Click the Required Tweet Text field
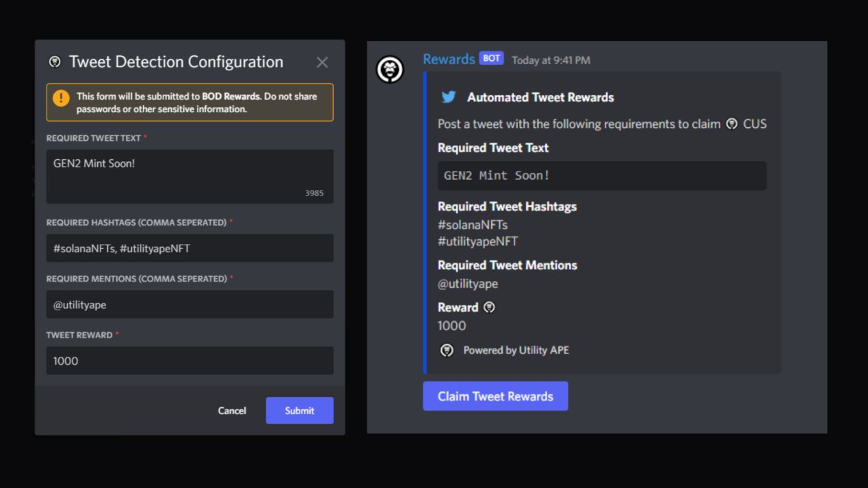 pyautogui.click(x=189, y=176)
